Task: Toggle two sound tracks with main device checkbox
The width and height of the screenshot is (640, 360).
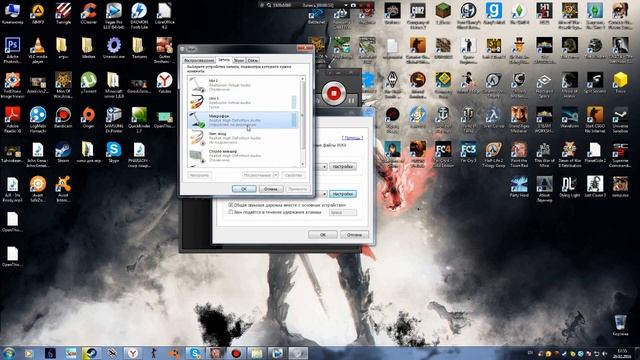Action: (x=230, y=205)
